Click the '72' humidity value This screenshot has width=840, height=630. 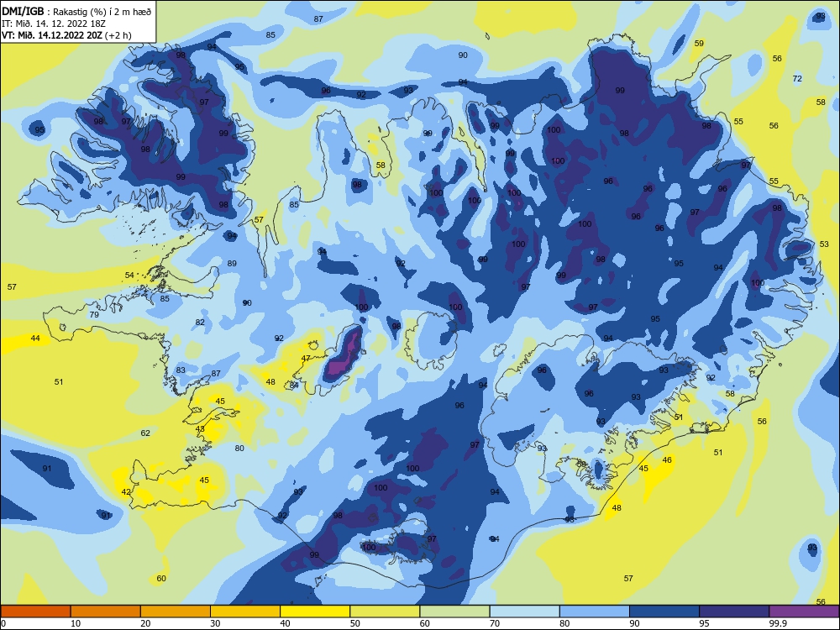pos(797,78)
